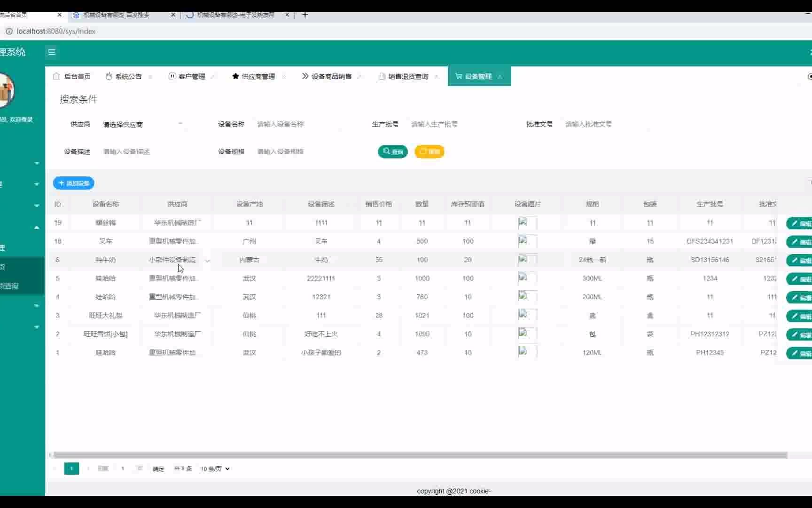This screenshot has height=508, width=812.
Task: Close the 系统公告 tab
Action: (150, 77)
